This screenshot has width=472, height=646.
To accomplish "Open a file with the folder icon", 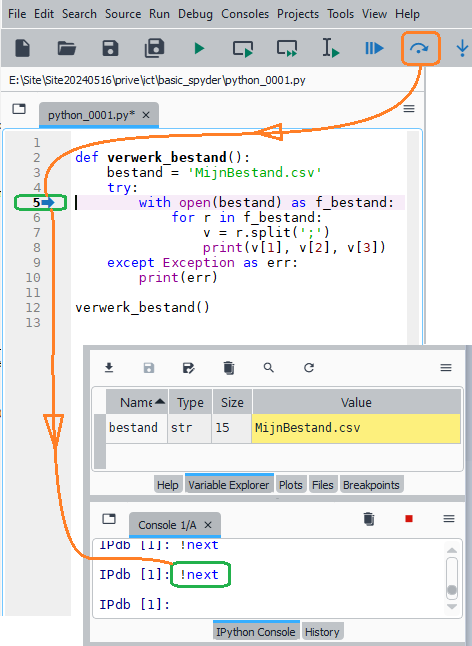I will (66, 49).
